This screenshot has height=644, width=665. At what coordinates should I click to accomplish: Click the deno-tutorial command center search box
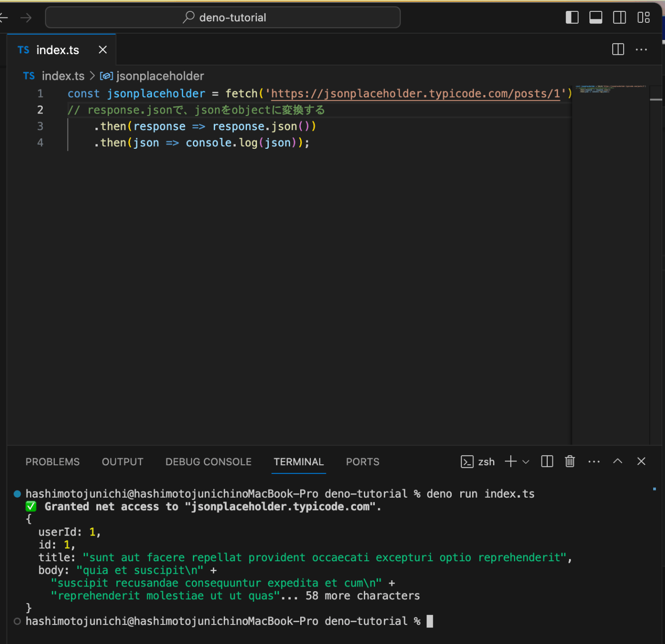(223, 18)
